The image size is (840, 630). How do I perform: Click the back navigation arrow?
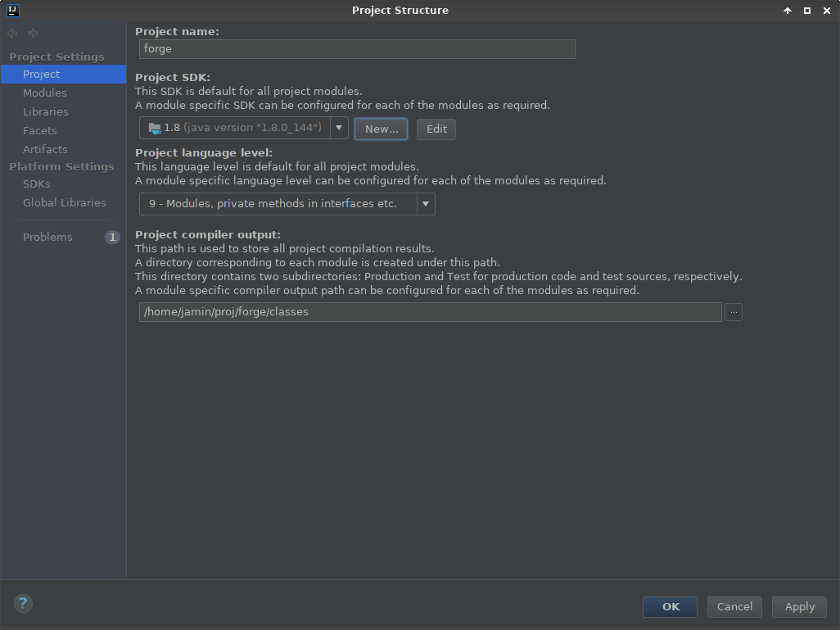[x=12, y=34]
